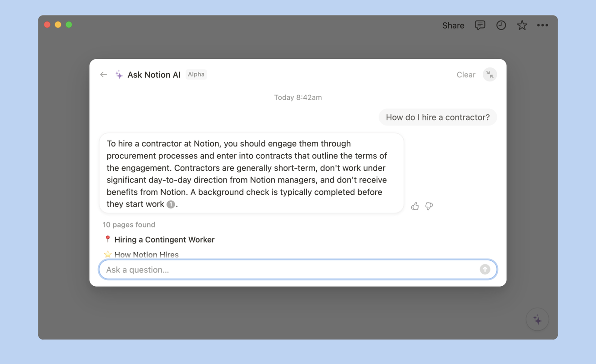596x364 pixels.
Task: Click the How do I hire a contractor message
Action: click(438, 117)
